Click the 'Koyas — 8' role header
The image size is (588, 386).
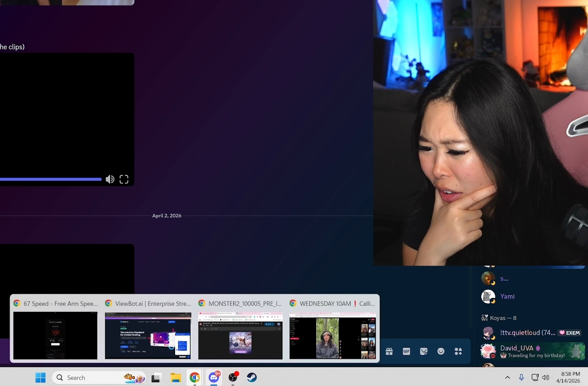pos(499,318)
